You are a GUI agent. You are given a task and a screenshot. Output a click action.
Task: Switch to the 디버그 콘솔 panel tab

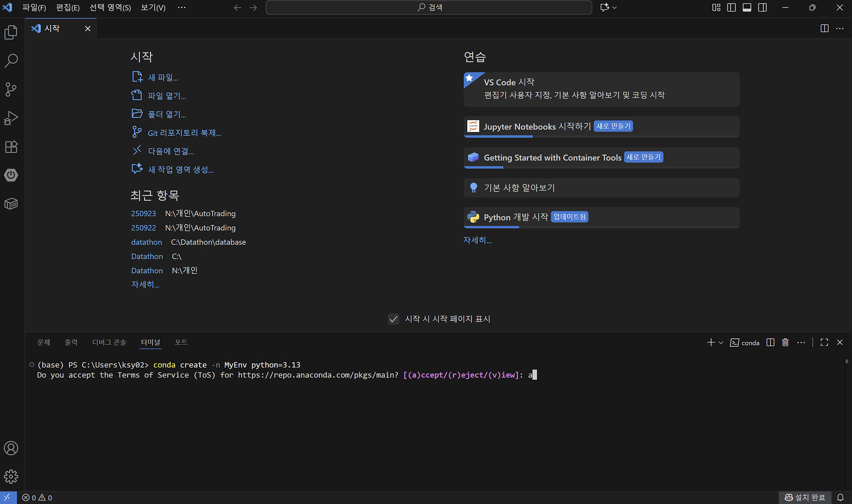(109, 342)
